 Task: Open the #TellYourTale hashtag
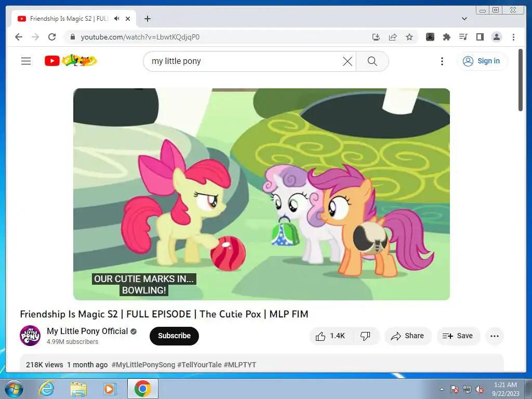pyautogui.click(x=199, y=365)
